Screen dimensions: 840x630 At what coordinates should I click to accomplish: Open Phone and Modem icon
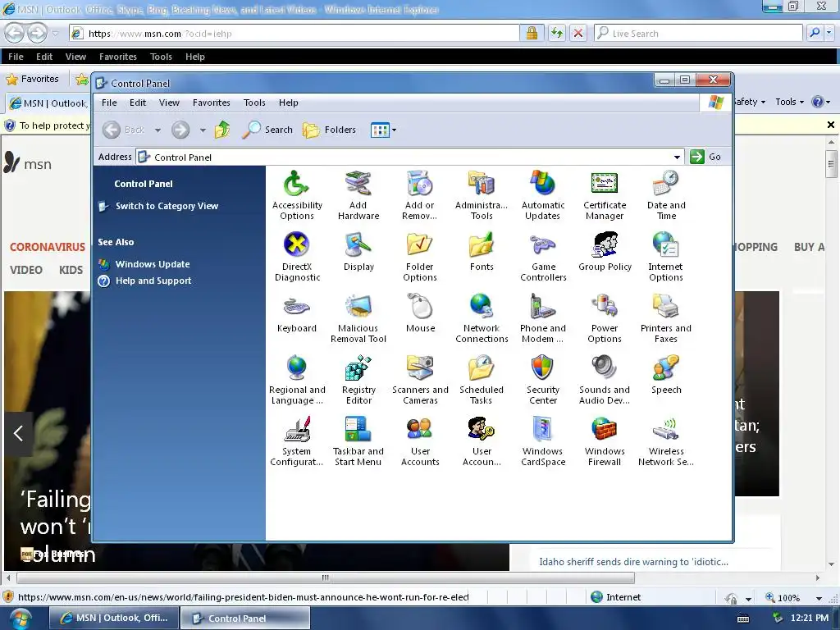543,318
